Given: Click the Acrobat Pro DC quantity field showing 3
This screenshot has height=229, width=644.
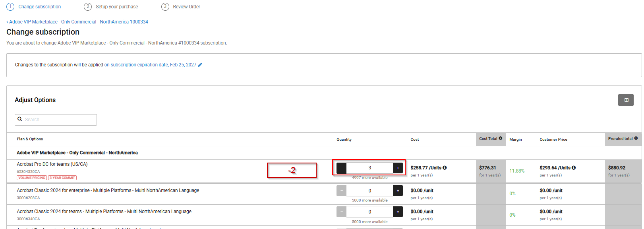Looking at the screenshot, I should [369, 168].
